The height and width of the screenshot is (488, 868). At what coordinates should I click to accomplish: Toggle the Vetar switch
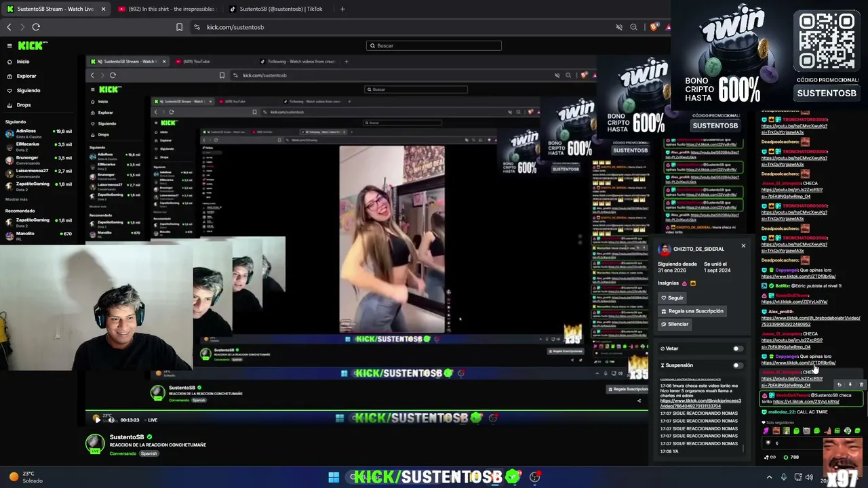click(x=737, y=349)
